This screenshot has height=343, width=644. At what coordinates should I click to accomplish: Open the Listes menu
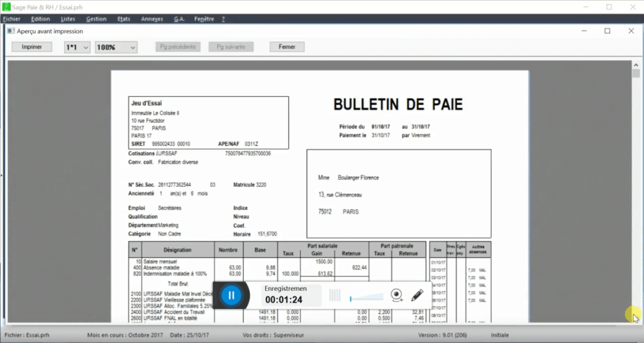[68, 19]
